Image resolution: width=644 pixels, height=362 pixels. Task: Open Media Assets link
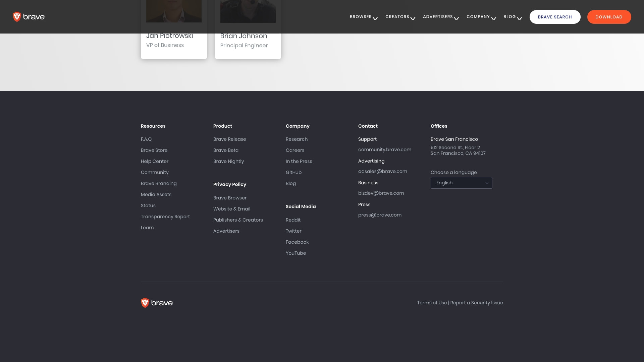(156, 194)
